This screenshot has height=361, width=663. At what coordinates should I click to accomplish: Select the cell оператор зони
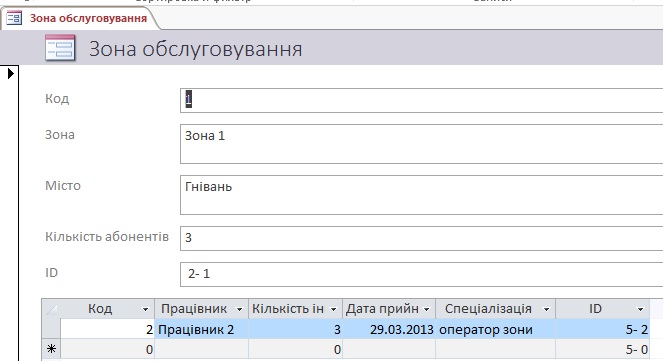coord(496,329)
